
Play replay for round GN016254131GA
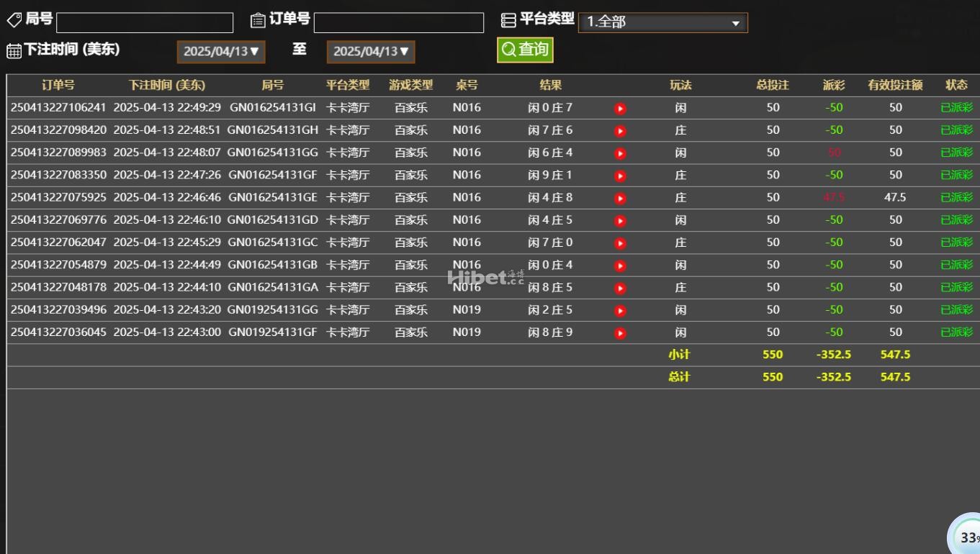click(x=620, y=288)
